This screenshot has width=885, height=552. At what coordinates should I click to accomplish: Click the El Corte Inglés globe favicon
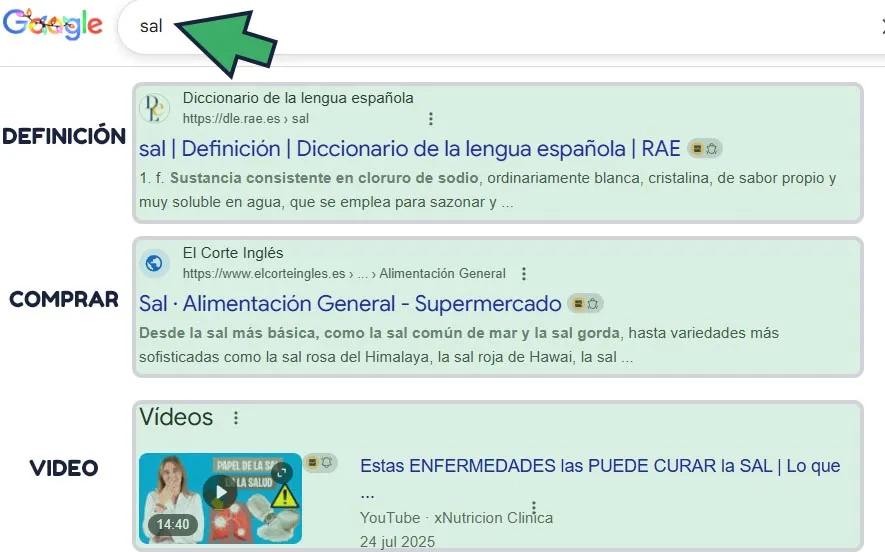coord(154,263)
